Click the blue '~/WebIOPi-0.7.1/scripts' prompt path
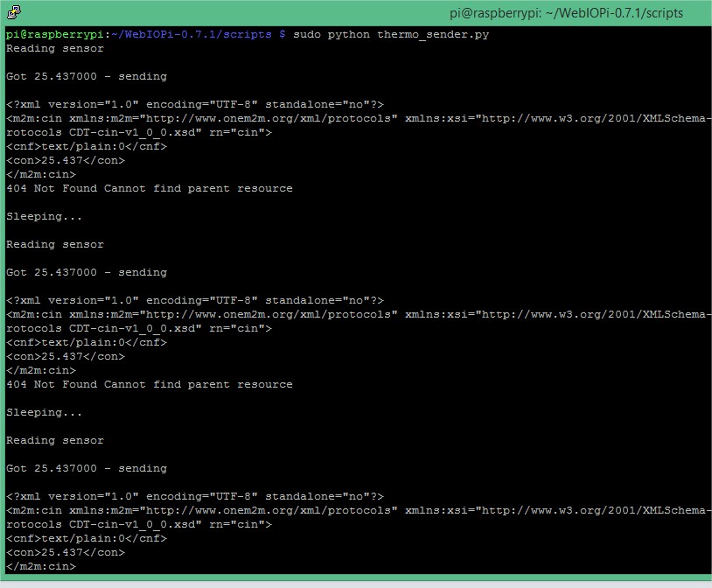The width and height of the screenshot is (712, 588). coord(192,34)
